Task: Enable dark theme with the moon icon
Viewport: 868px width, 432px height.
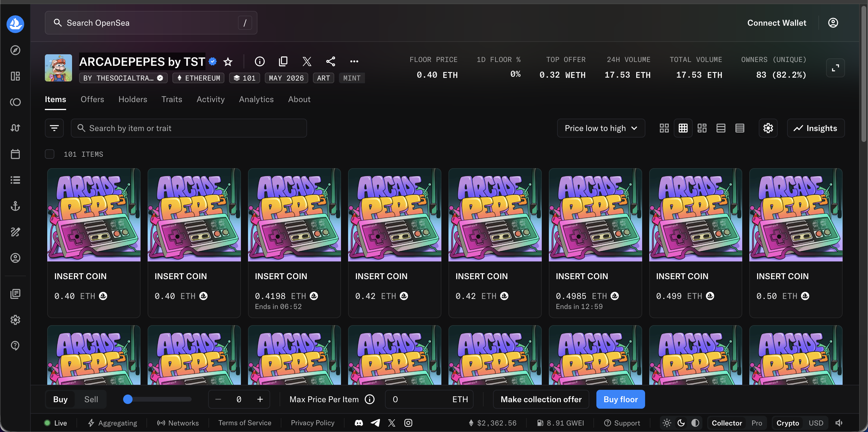Action: point(681,423)
